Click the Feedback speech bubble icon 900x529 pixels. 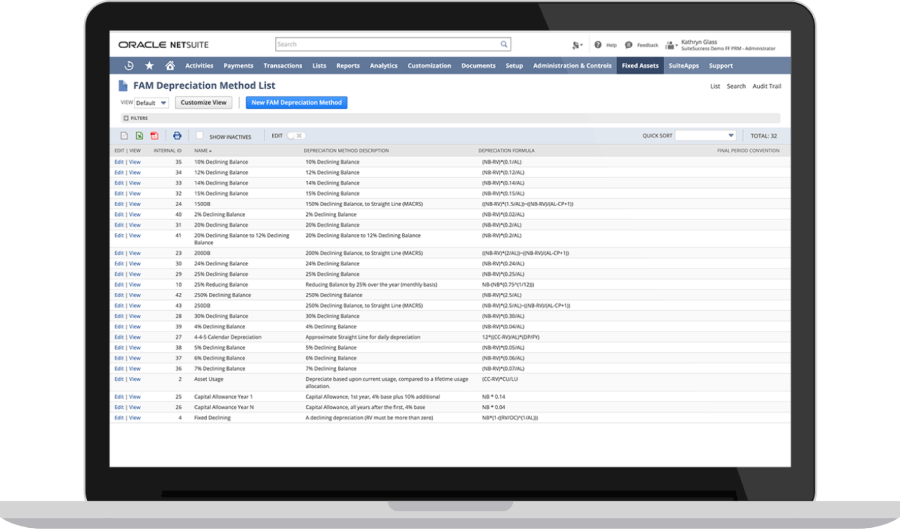[x=629, y=45]
